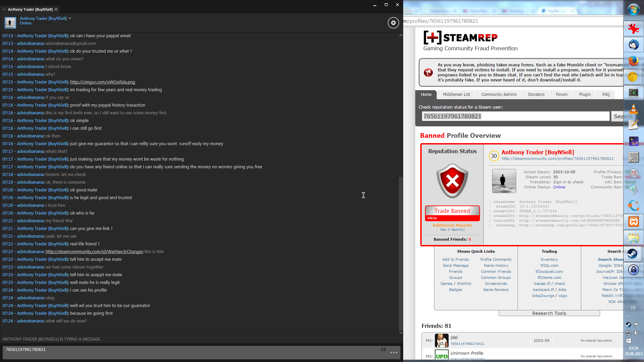Click Anthony Trader's profile avatar on SteamRep
Screen dimensions: 644x362
tap(504, 181)
